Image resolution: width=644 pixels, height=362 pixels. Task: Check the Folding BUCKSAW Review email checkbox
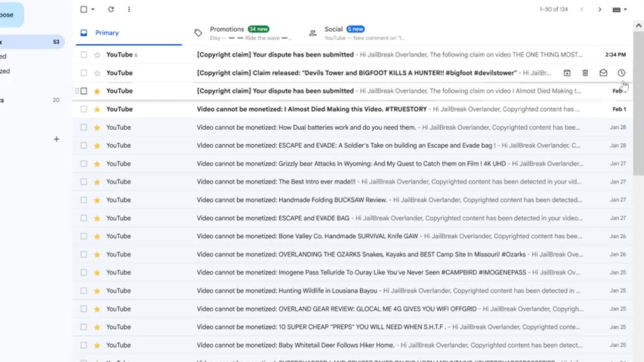tap(84, 200)
